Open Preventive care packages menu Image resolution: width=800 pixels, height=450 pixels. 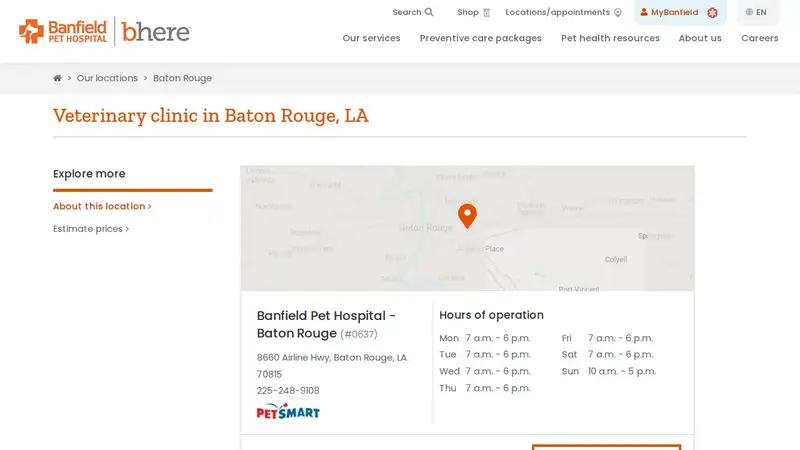coord(481,38)
